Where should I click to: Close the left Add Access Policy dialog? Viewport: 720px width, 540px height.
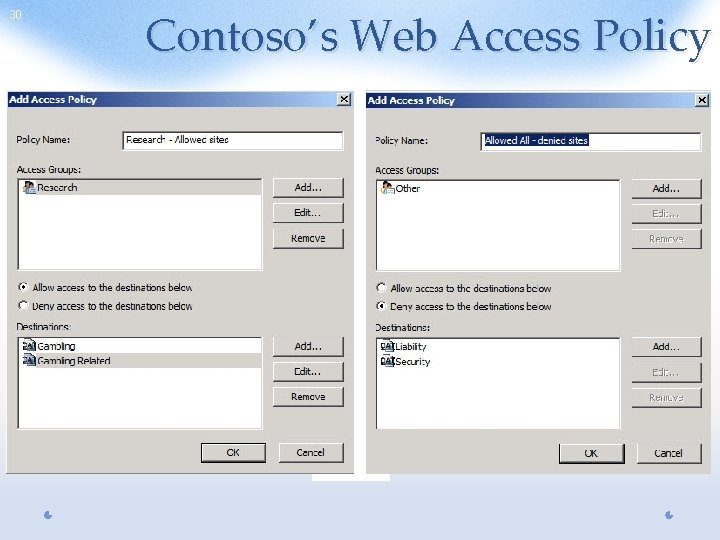[x=344, y=99]
